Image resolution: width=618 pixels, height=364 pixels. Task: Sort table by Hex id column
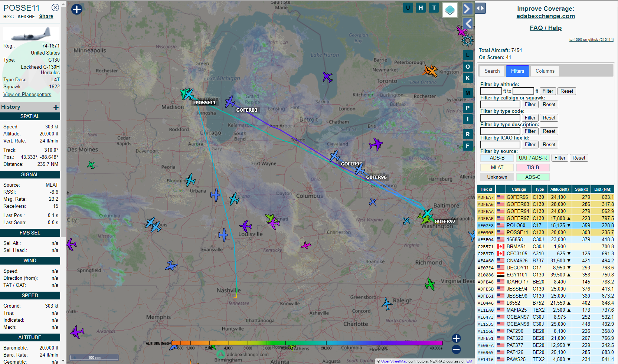tap(486, 189)
